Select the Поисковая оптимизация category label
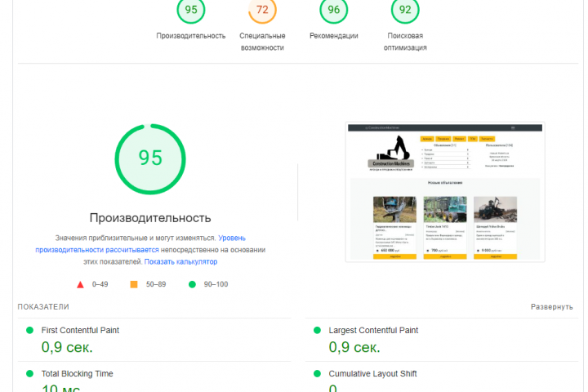Image resolution: width=588 pixels, height=392 pixels. (x=405, y=42)
